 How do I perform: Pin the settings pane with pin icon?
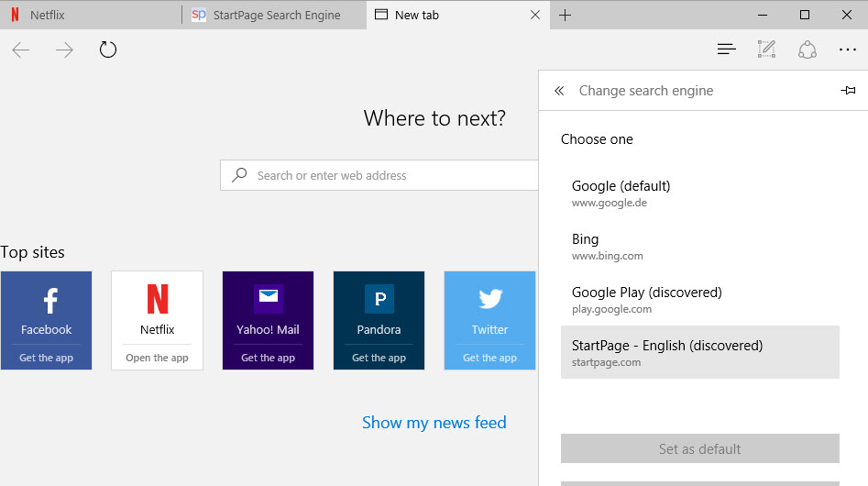(848, 91)
